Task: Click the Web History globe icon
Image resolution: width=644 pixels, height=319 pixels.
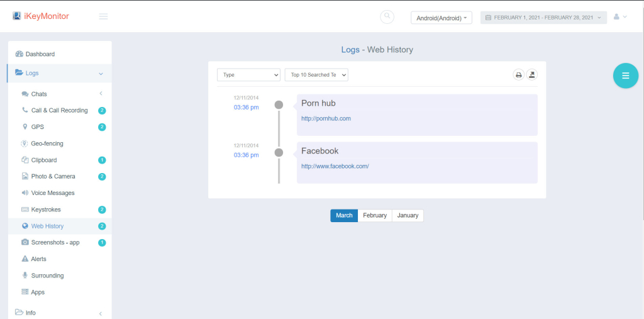Action: (x=25, y=226)
